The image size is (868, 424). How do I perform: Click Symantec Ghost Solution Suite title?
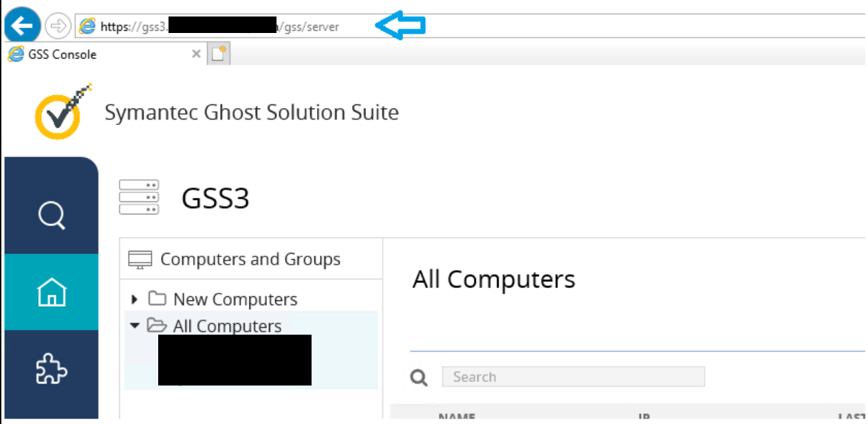click(x=252, y=112)
